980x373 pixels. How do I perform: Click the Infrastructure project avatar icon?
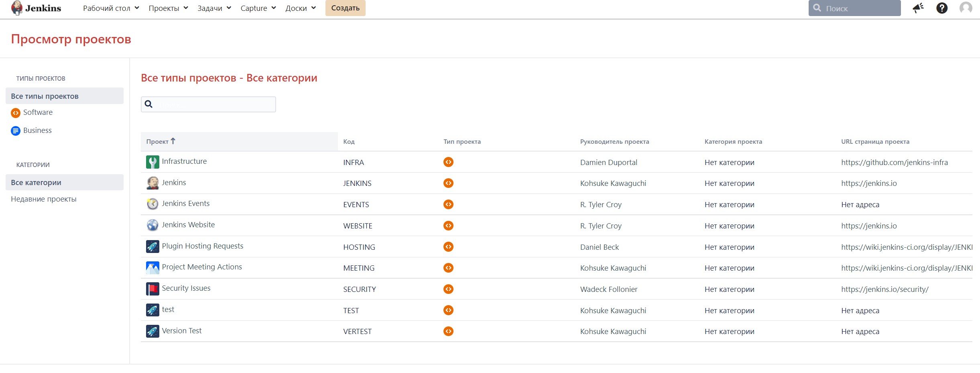tap(152, 162)
